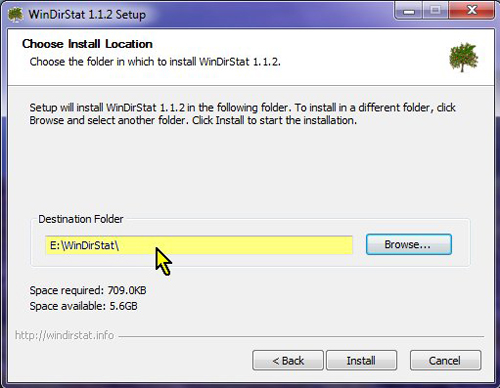Click the tree logo in the header panel
Screen dimensions: 500x388
[463, 57]
